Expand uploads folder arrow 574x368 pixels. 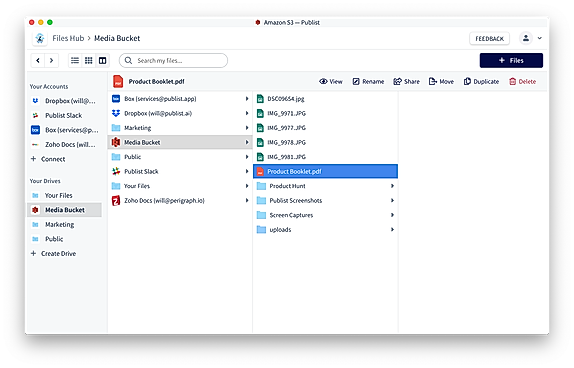392,230
